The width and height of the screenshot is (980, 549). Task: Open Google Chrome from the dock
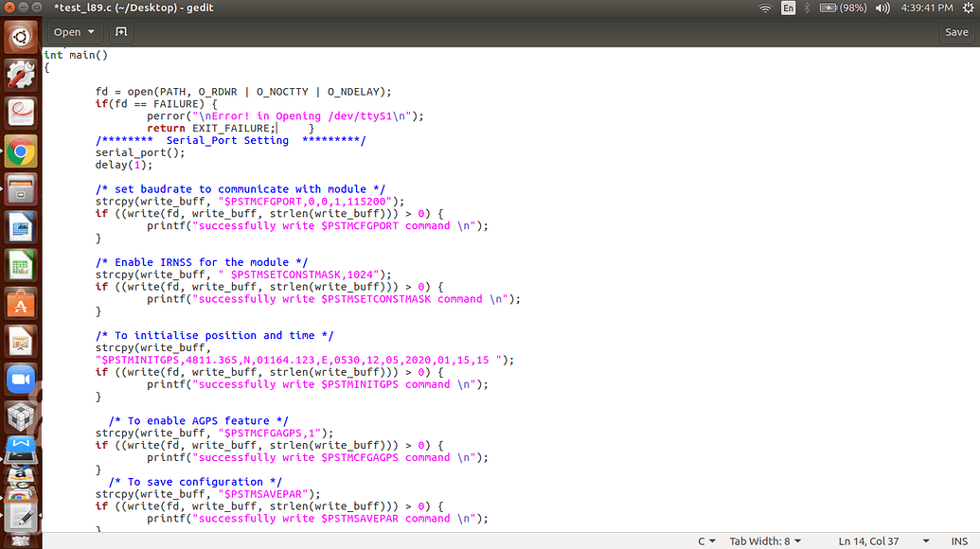point(21,151)
